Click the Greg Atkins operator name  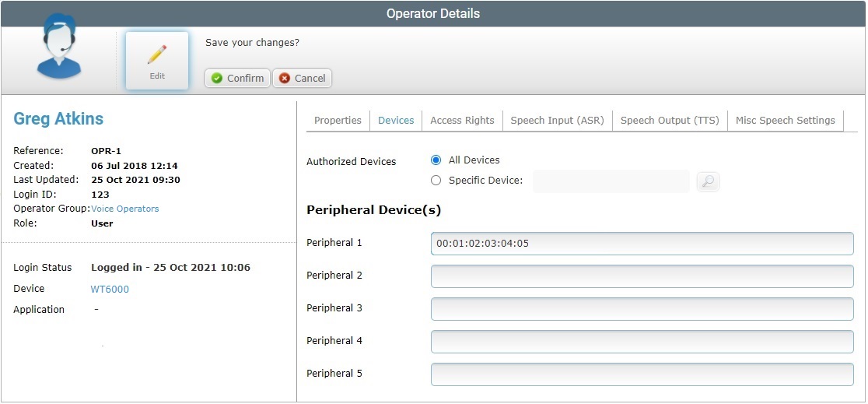click(x=58, y=118)
